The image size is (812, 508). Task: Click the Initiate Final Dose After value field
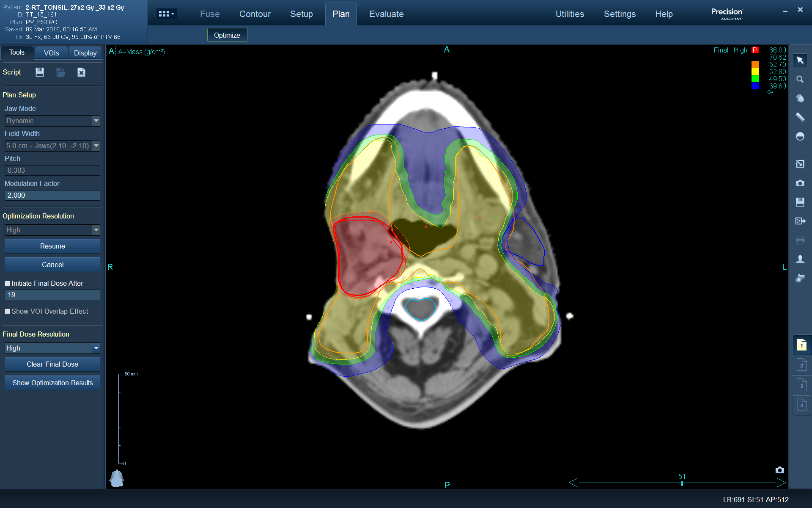pyautogui.click(x=52, y=295)
